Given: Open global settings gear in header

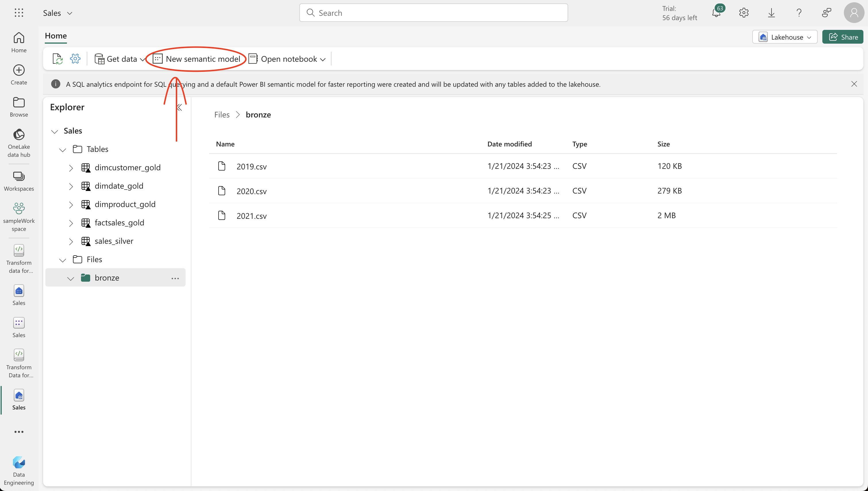Looking at the screenshot, I should tap(744, 13).
